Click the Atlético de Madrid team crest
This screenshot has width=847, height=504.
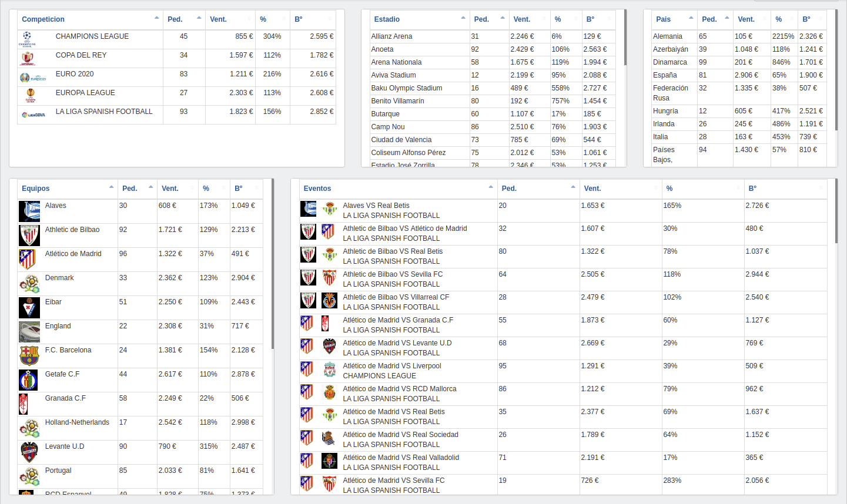(x=27, y=260)
